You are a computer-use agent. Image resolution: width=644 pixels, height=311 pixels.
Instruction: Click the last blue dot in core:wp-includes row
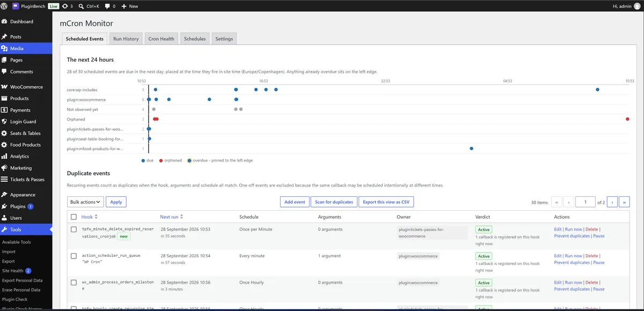point(597,90)
